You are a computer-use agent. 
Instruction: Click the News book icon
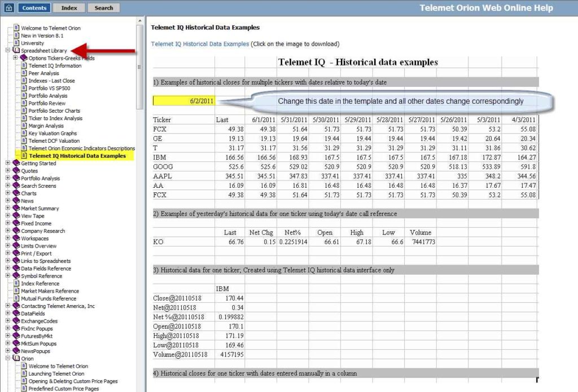click(x=16, y=201)
